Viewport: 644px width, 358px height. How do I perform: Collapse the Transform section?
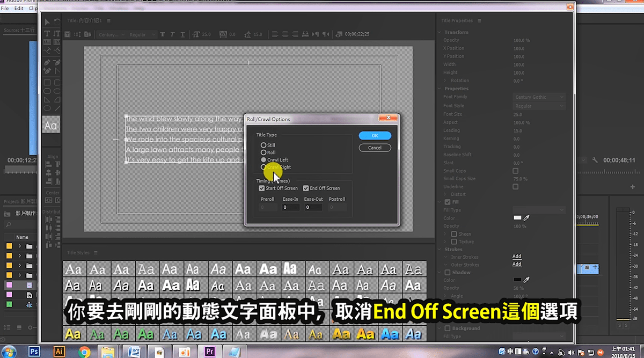pos(440,32)
